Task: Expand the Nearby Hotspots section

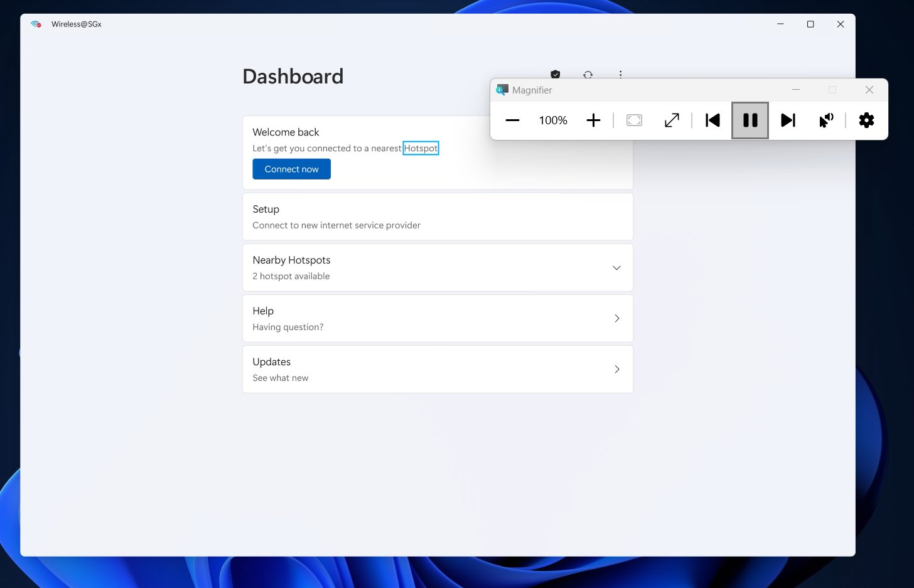Action: (616, 267)
